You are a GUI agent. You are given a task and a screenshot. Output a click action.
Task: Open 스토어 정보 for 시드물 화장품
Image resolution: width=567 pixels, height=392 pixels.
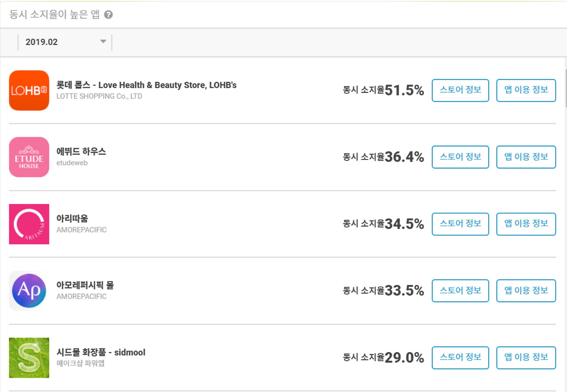tap(460, 357)
